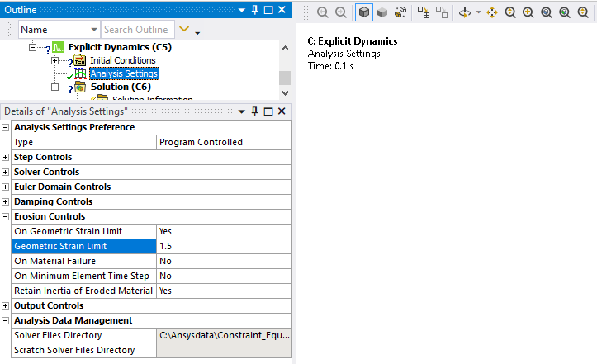Click the swap cubes display icon
Screen dimensions: 597x364
(400, 12)
